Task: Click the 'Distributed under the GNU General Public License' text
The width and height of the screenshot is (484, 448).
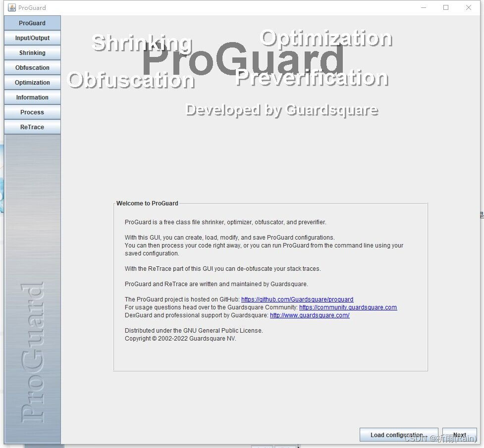Action: click(194, 331)
